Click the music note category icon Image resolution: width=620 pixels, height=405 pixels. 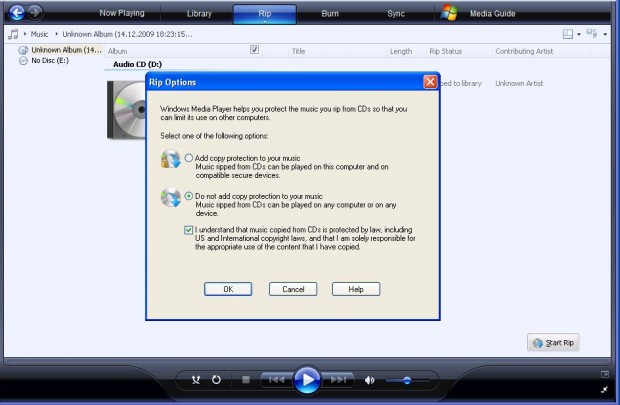(x=13, y=34)
